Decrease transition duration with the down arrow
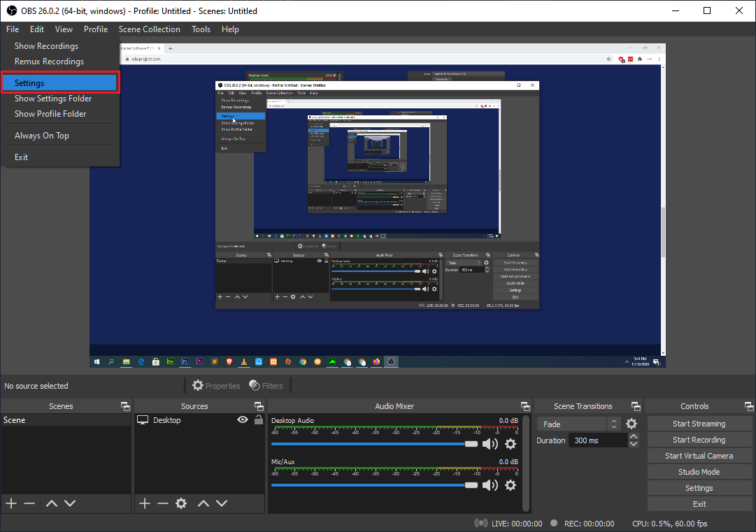The image size is (756, 532). pyautogui.click(x=634, y=444)
